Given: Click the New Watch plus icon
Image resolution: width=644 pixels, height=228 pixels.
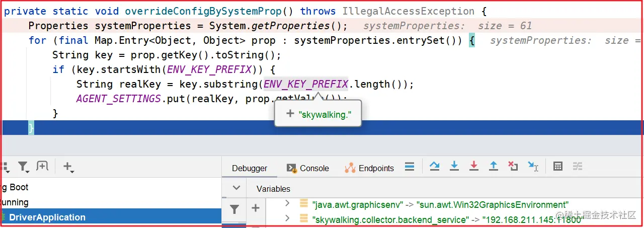Looking at the screenshot, I should click(256, 207).
